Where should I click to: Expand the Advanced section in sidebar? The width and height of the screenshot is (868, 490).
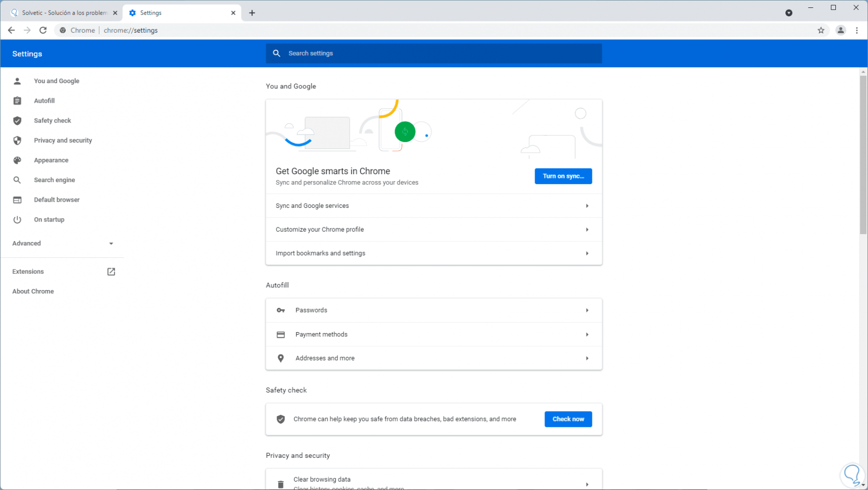pos(63,244)
